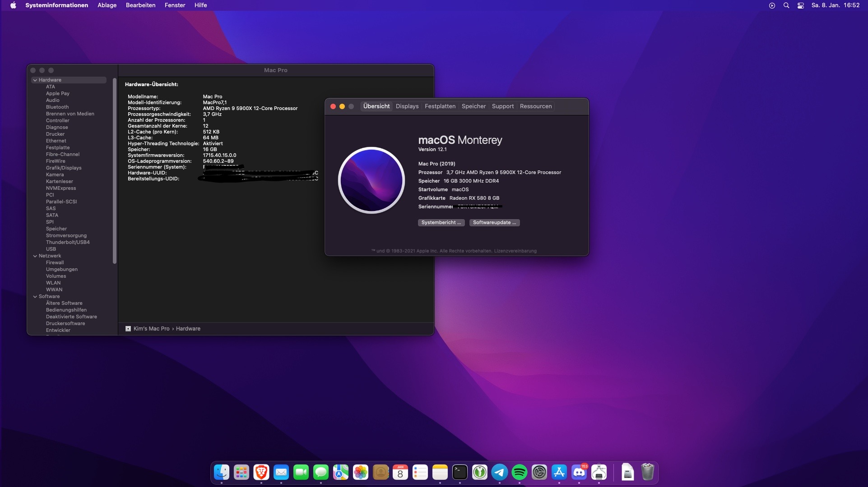Click the Systembericht button
This screenshot has height=487, width=868.
(441, 223)
